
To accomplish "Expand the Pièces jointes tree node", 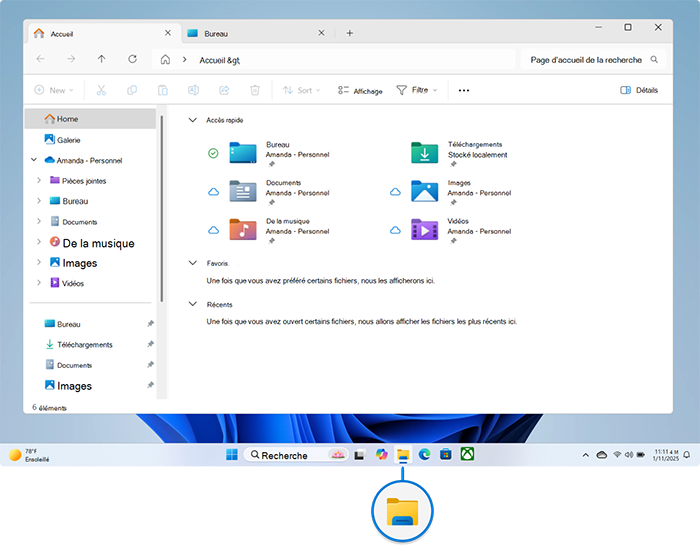I will tap(39, 181).
